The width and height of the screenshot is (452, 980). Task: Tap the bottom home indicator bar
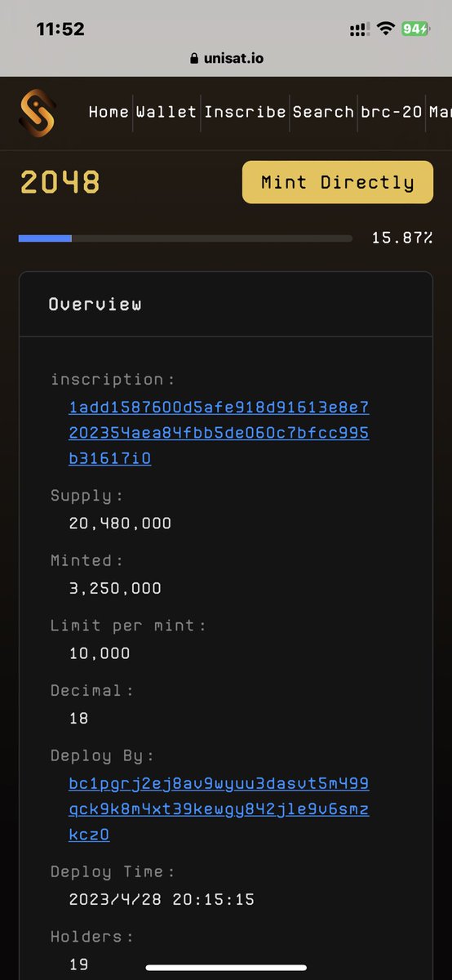click(226, 968)
